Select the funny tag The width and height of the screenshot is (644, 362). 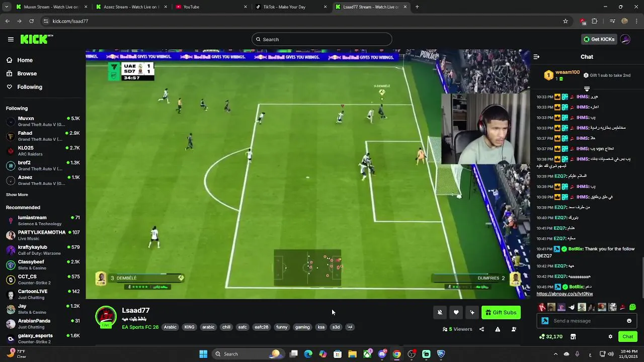(x=282, y=327)
